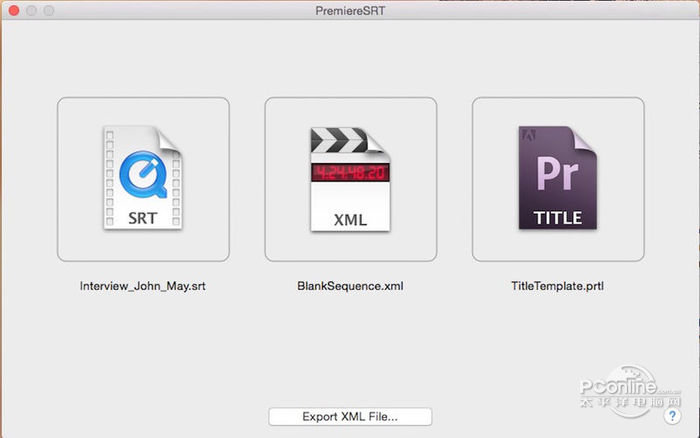Viewport: 700px width, 438px height.
Task: Click the QuickTime SRT file icon
Action: pos(143,178)
